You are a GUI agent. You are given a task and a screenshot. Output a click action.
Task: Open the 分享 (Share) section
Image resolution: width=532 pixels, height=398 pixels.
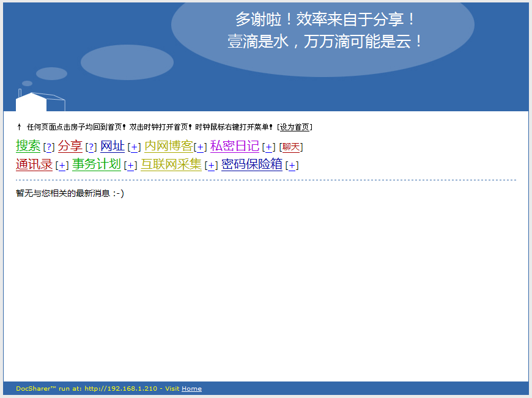69,146
